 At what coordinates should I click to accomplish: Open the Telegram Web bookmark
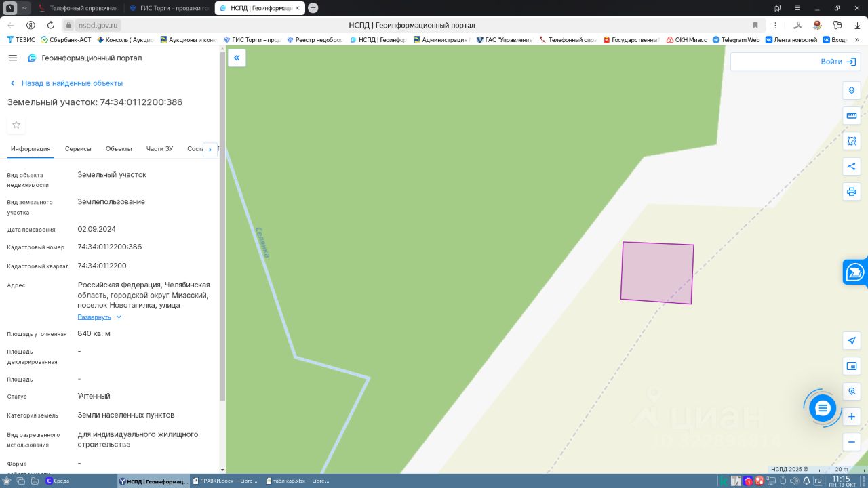[736, 40]
